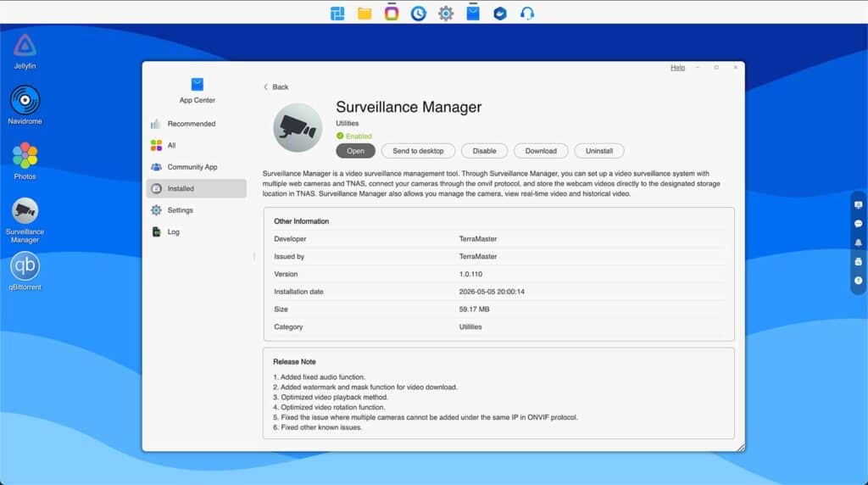
Task: Open the Jellyfin desktop icon
Action: (25, 51)
